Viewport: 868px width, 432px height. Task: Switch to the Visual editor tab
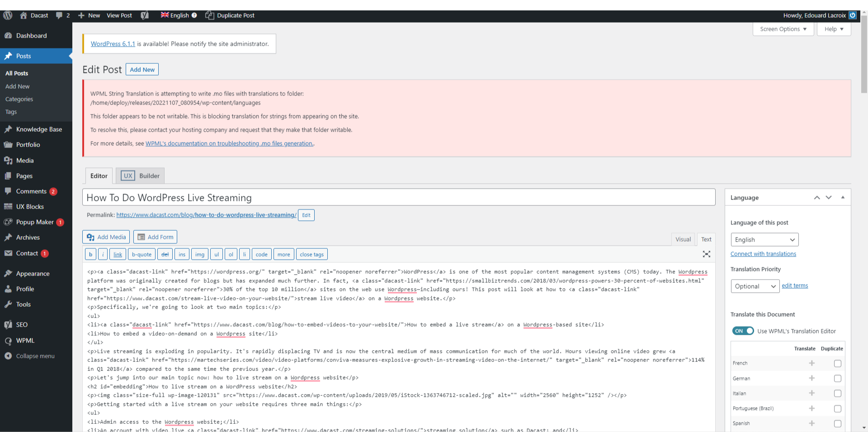683,239
